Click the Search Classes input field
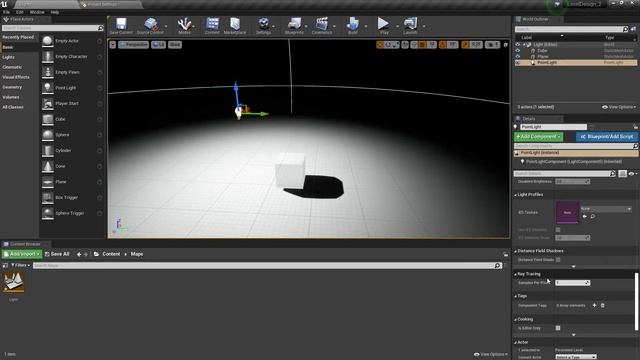 pyautogui.click(x=53, y=28)
